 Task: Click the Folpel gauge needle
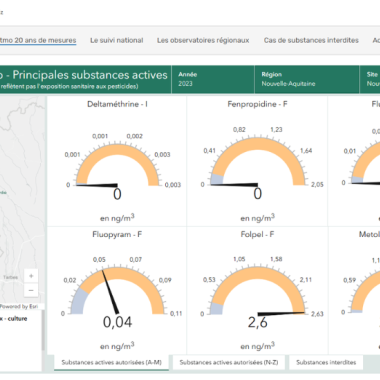click(x=281, y=313)
